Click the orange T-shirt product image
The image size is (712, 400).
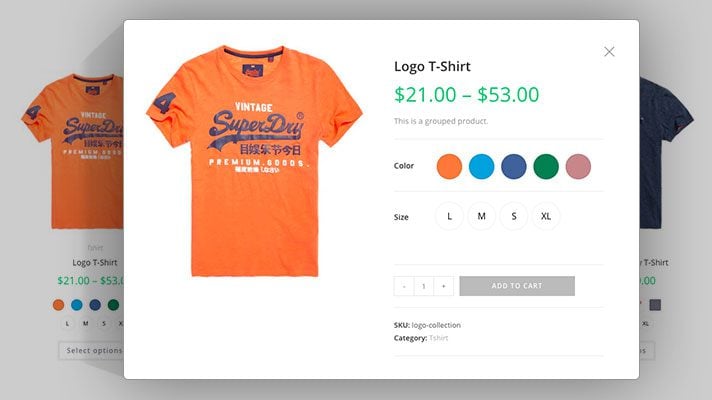pos(252,160)
